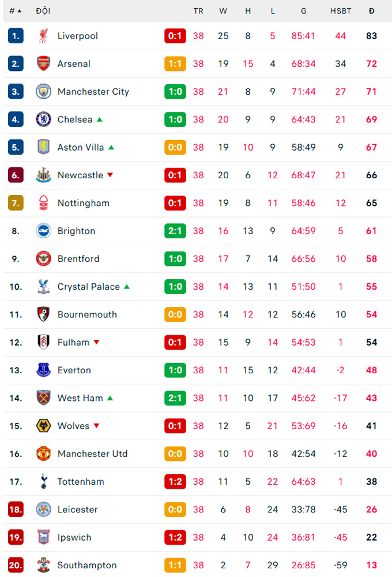Open the Crystal Palace team link
Screen dimensions: 392x577
[89, 287]
